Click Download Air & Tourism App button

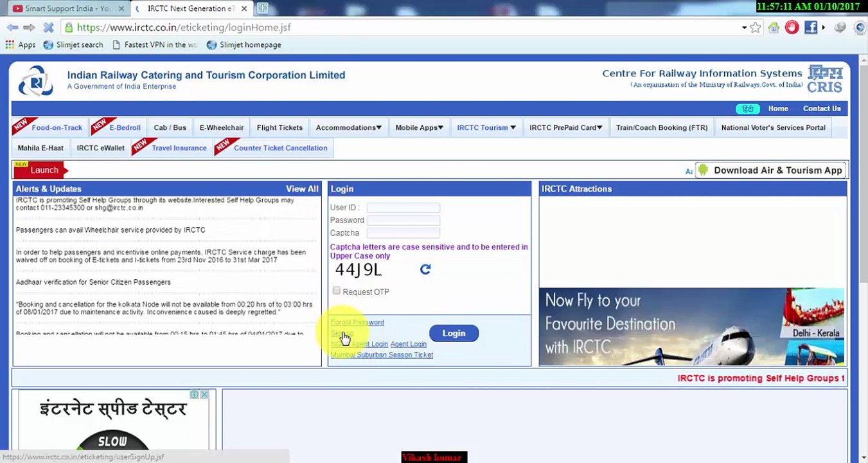tap(771, 170)
